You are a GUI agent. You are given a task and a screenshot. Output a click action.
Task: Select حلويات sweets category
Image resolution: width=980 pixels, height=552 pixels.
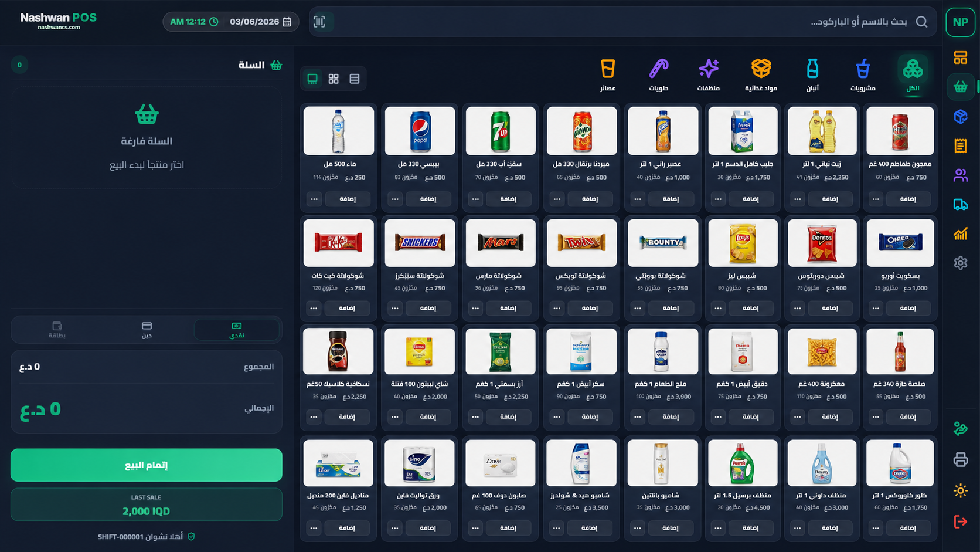pos(658,74)
